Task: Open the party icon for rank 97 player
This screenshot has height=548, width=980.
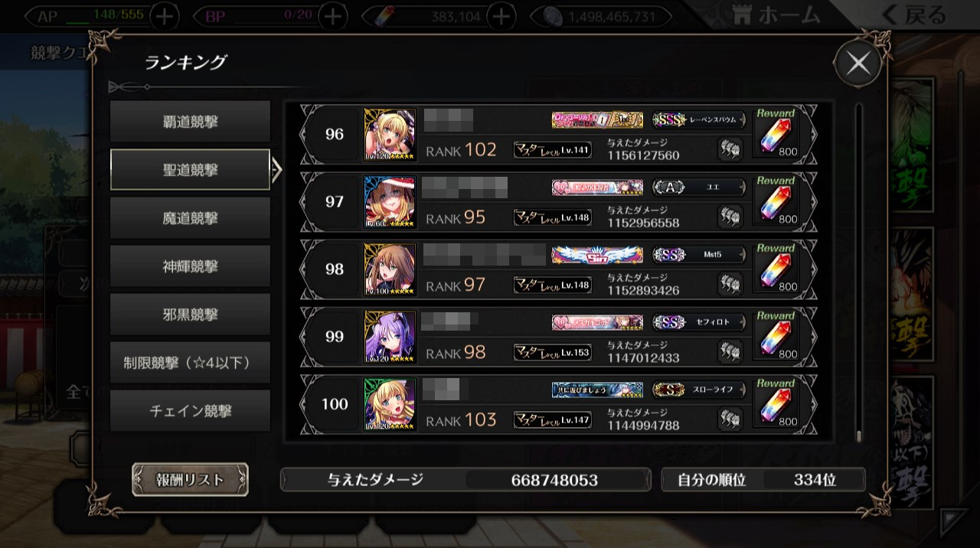Action: [x=730, y=217]
